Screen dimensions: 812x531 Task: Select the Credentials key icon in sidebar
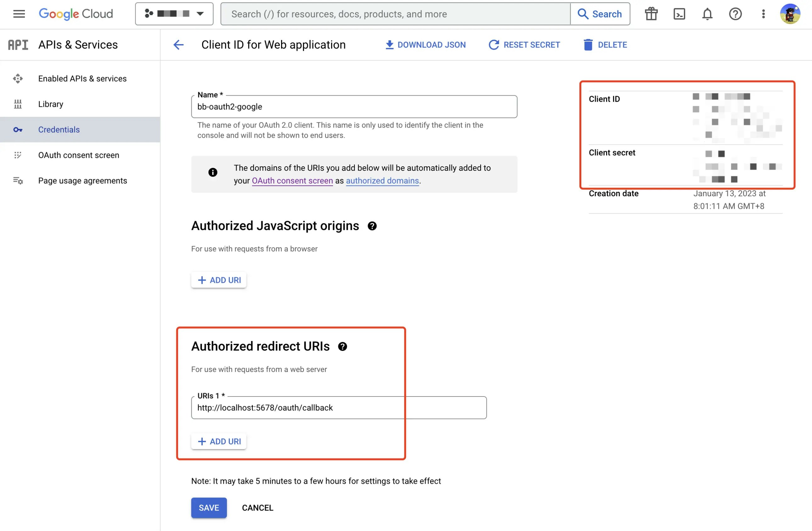18,129
